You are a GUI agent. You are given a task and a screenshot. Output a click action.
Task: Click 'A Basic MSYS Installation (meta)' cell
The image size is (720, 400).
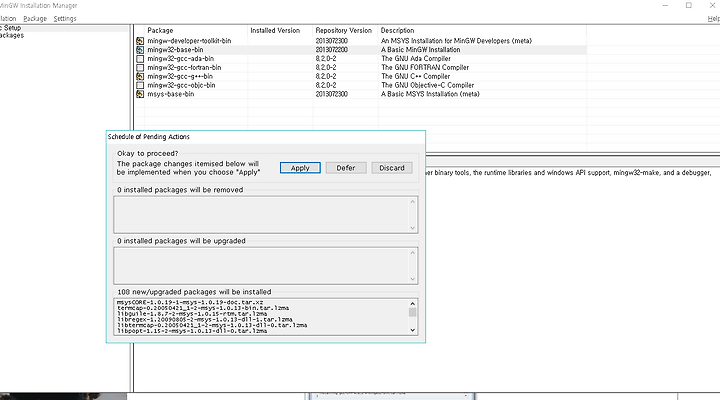430,94
